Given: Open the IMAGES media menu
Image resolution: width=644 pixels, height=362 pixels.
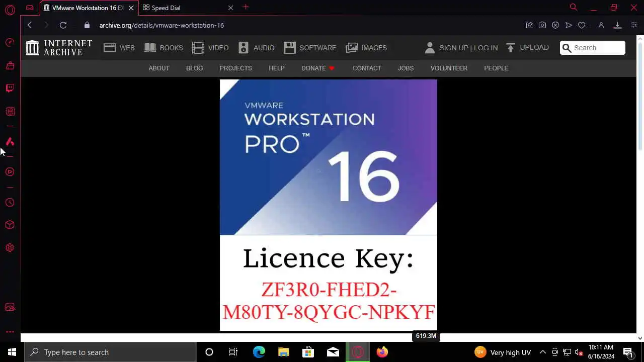Looking at the screenshot, I should tap(366, 48).
